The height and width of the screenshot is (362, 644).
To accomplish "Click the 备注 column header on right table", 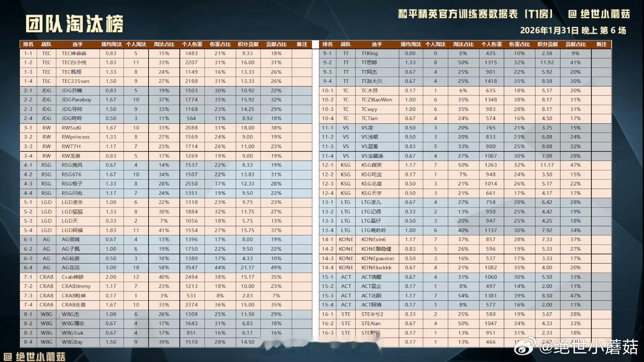I will pyautogui.click(x=601, y=44).
